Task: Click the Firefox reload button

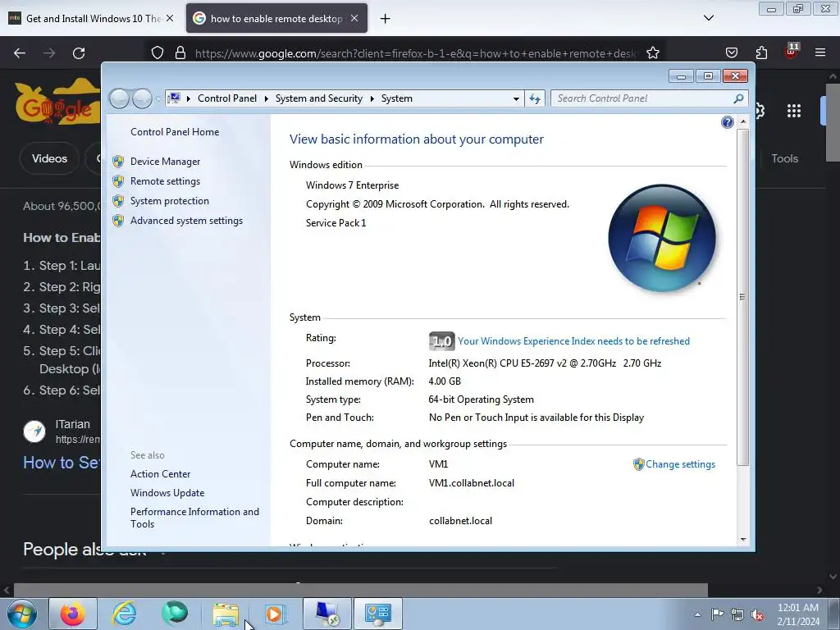Action: point(79,53)
